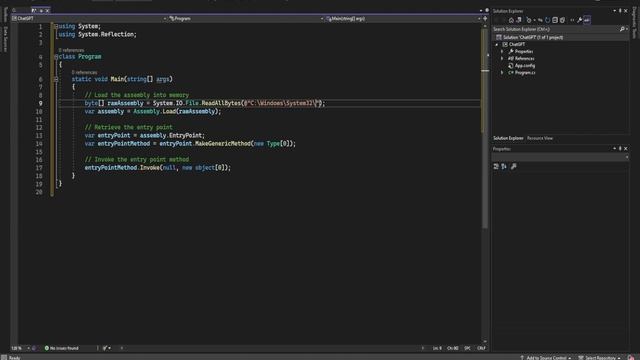Click the '0 references' CodeLens above Main
The image size is (640, 360).
84,72
